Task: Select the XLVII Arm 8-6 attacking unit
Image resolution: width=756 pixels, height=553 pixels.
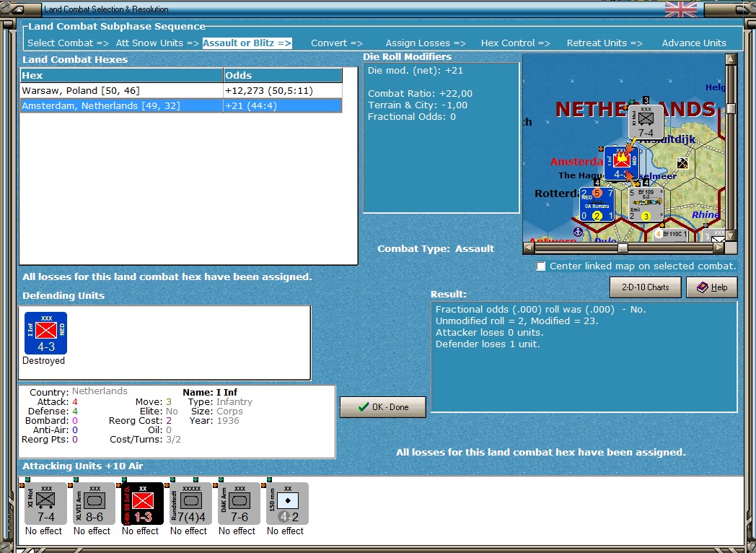Action: coord(94,503)
